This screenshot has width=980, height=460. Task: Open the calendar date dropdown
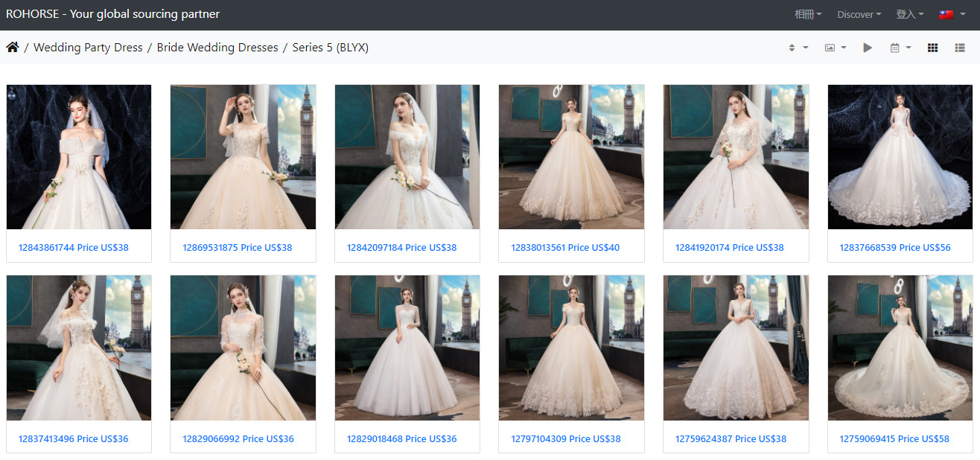pyautogui.click(x=900, y=48)
